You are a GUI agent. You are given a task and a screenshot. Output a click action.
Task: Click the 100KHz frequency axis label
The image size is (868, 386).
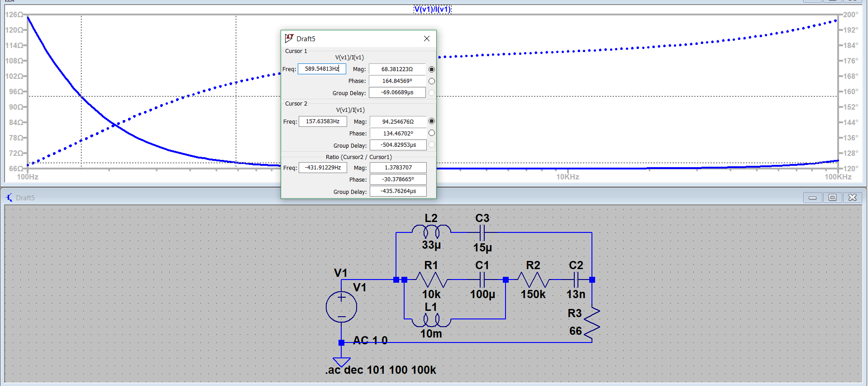tap(838, 177)
